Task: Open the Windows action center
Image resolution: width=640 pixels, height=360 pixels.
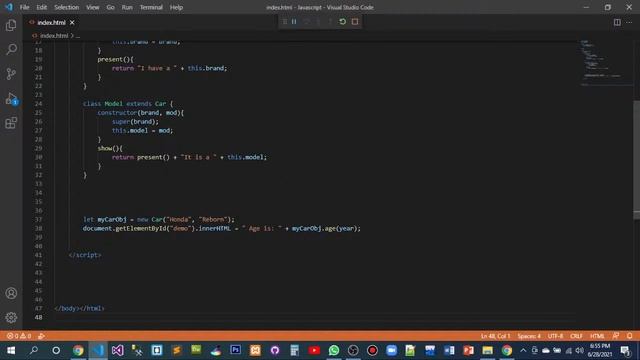Action: 625,350
